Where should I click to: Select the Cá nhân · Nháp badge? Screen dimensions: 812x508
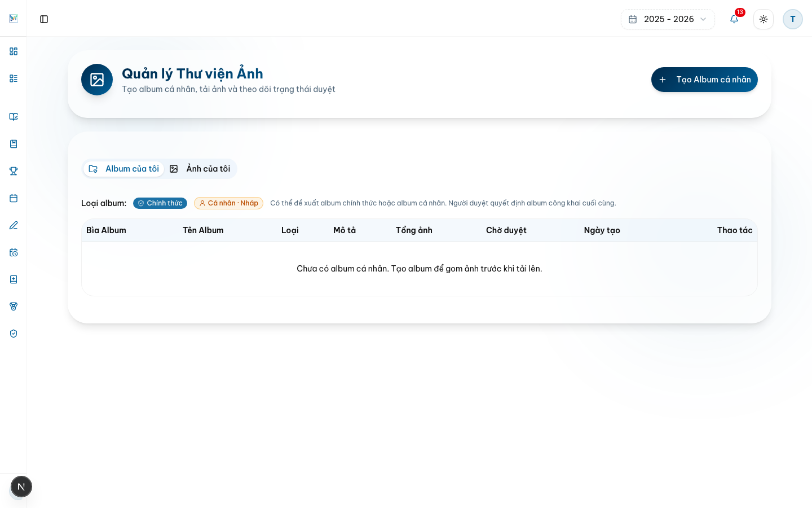click(228, 203)
